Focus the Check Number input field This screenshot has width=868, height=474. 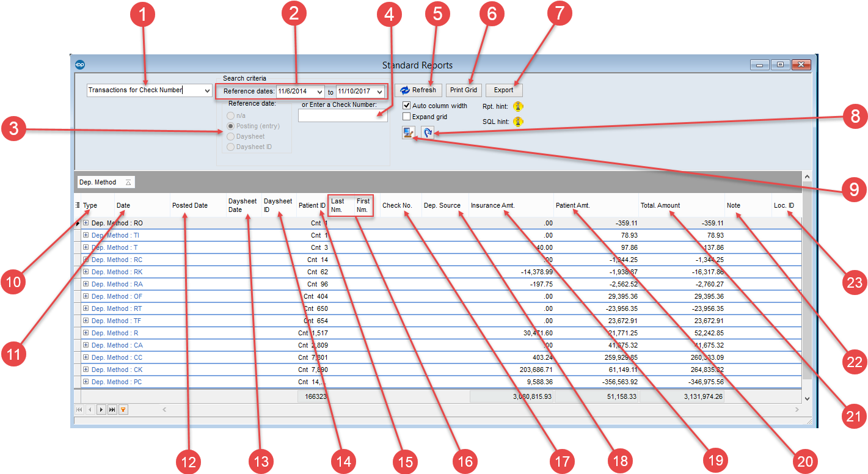[343, 115]
